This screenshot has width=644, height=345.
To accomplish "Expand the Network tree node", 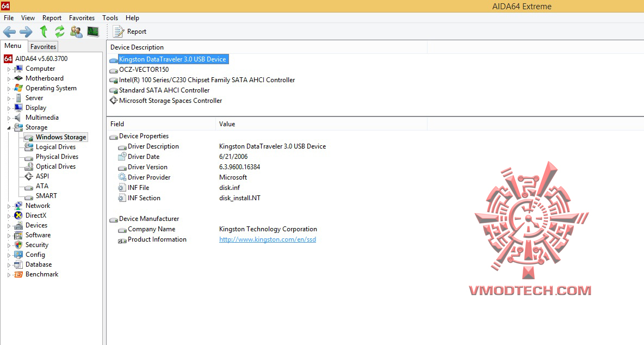I will [9, 206].
